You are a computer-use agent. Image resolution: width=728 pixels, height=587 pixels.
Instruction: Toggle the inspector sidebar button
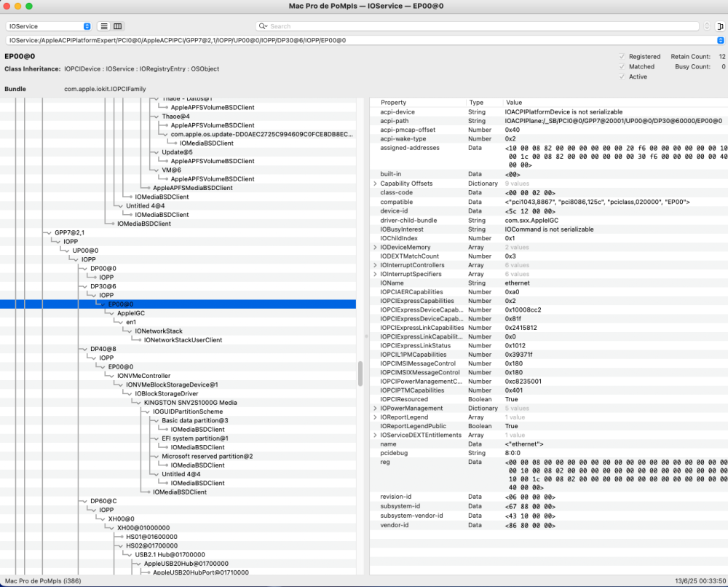pos(720,26)
